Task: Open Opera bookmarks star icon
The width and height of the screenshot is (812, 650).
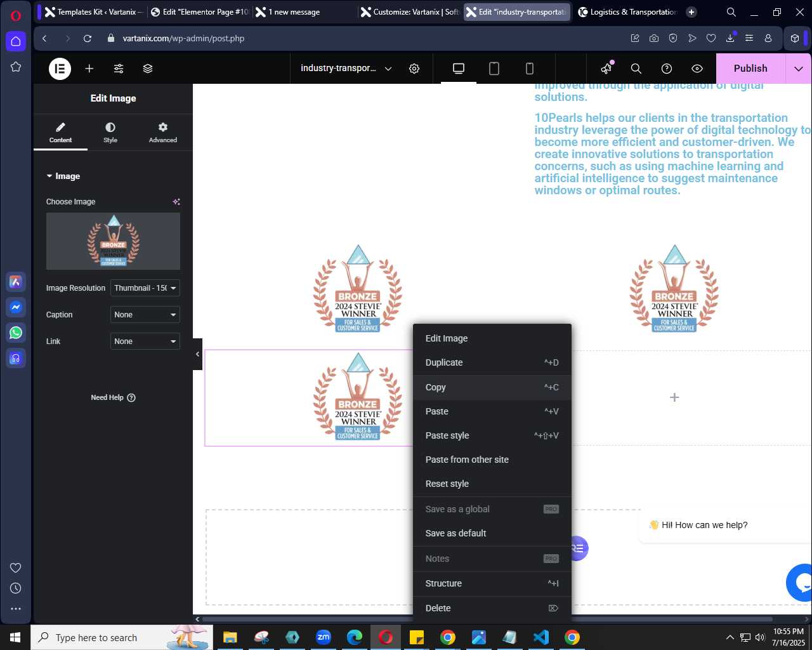Action: pyautogui.click(x=16, y=67)
